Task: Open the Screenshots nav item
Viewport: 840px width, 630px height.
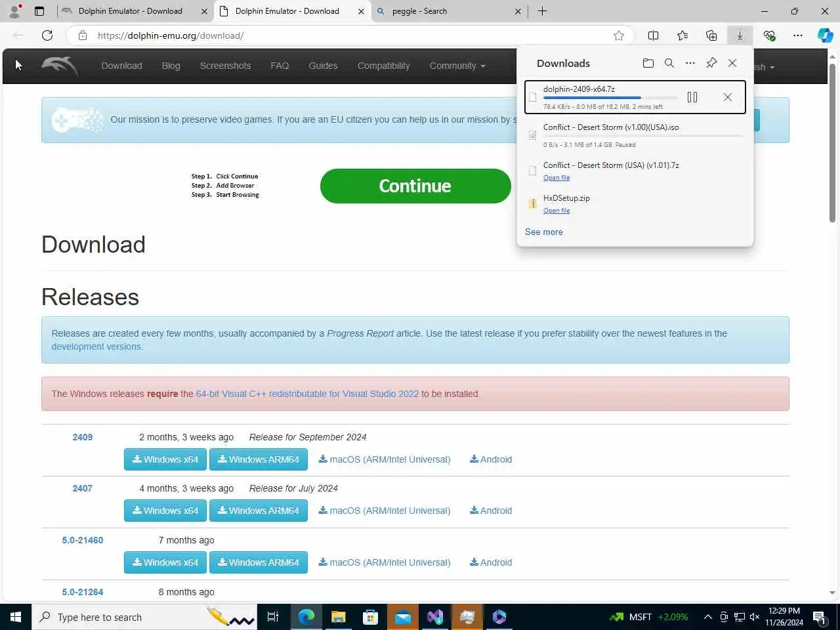Action: point(225,66)
